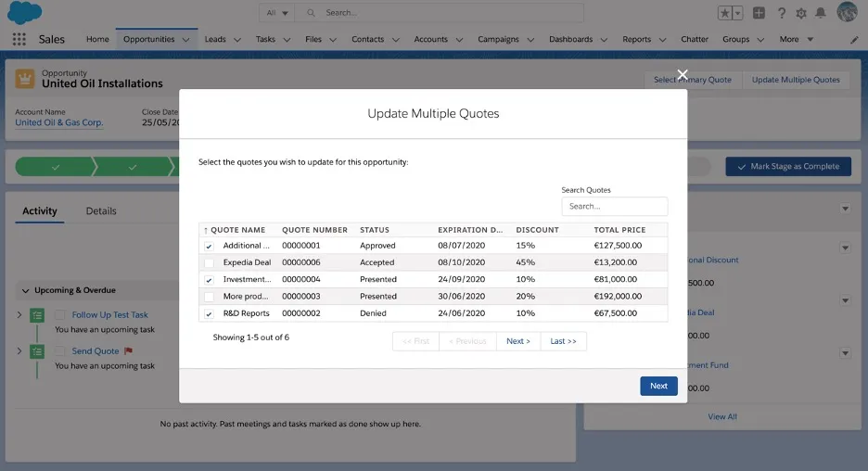Switch to the Activity tab
The width and height of the screenshot is (868, 471).
coord(39,210)
